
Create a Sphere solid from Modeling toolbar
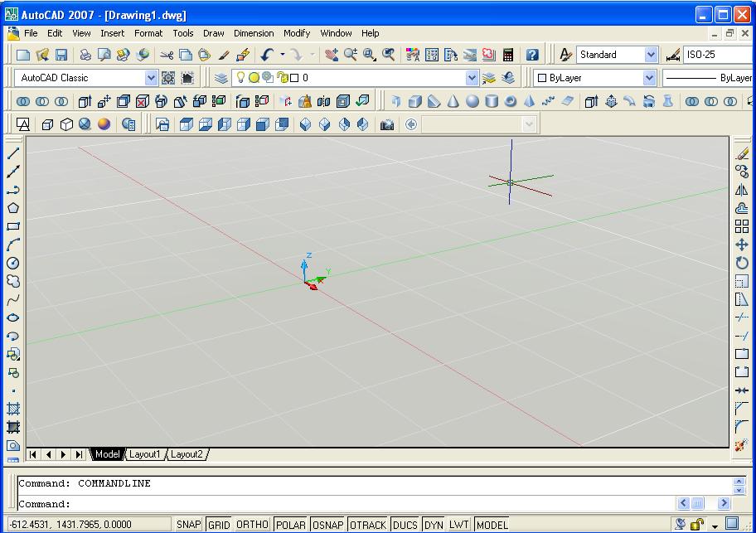coord(472,101)
